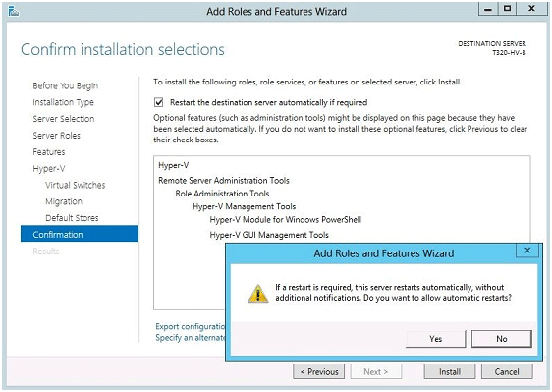The width and height of the screenshot is (552, 392).
Task: Decline automatic restarts with No
Action: [x=502, y=339]
